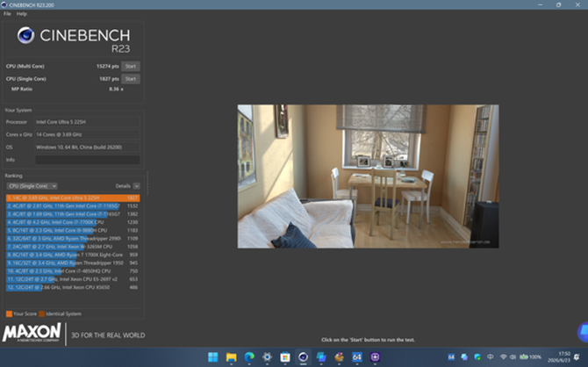Click the Cores x GHz field

coord(88,134)
